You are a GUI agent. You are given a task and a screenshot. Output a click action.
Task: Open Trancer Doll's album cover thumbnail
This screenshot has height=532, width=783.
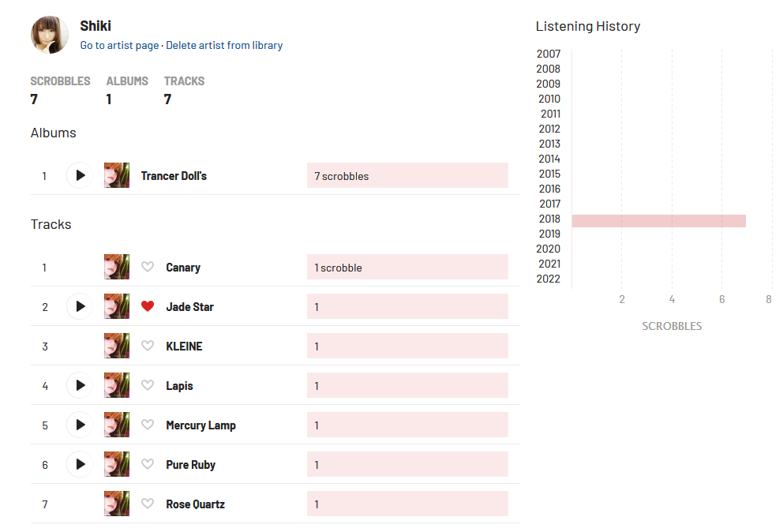click(117, 175)
